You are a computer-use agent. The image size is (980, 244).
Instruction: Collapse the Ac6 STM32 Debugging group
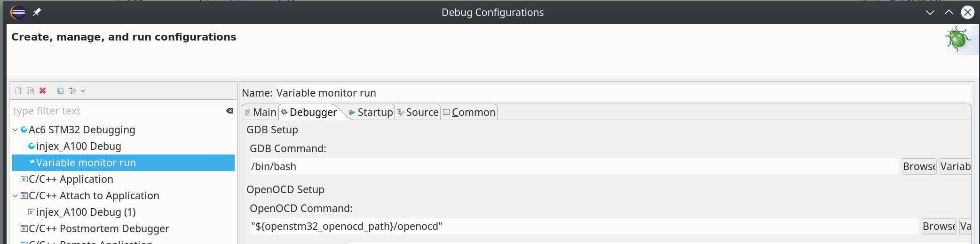pos(16,130)
